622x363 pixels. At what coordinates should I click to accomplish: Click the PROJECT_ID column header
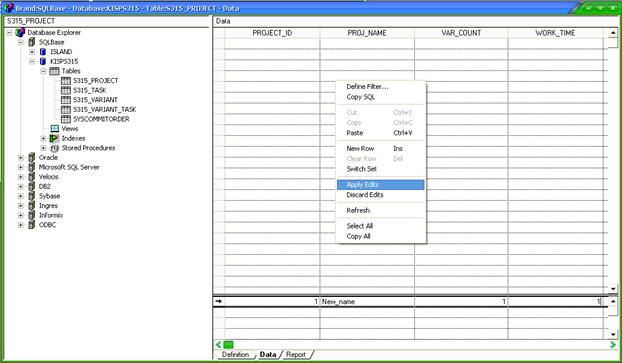point(272,33)
